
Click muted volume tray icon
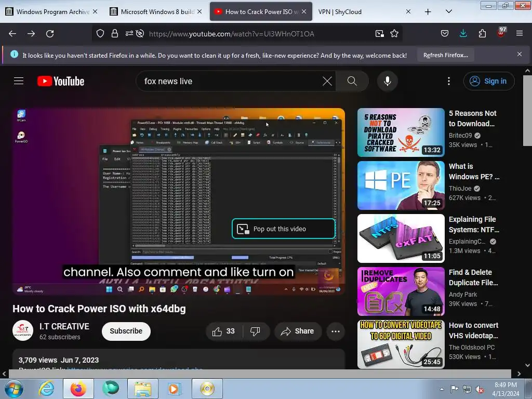point(480,389)
